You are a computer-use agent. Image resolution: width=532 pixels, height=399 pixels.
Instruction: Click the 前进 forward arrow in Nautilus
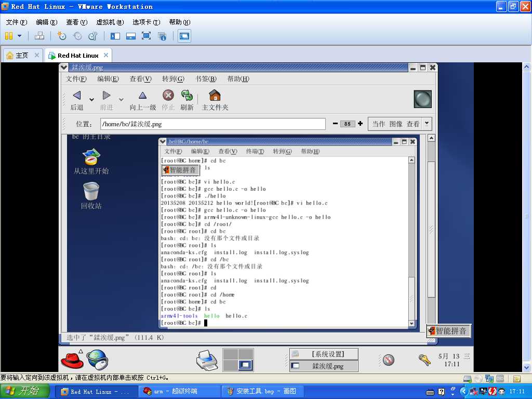click(106, 96)
